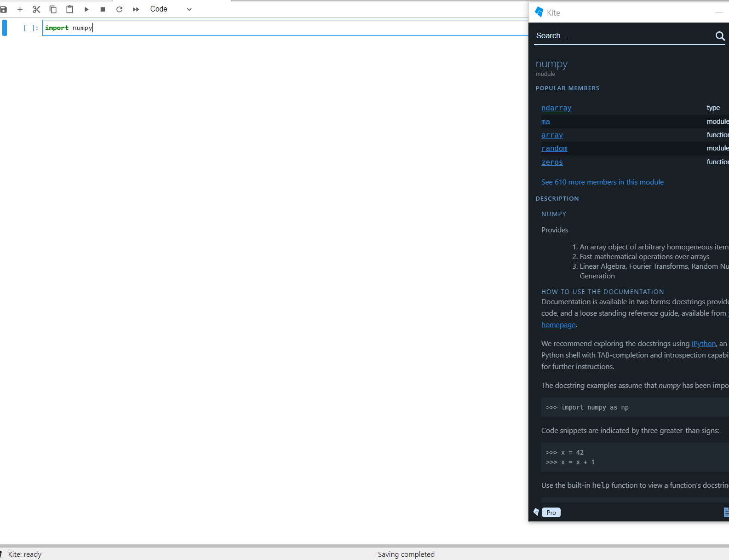This screenshot has width=729, height=560.
Task: Click the 'x = 42' code snippet line
Action: pos(565,452)
